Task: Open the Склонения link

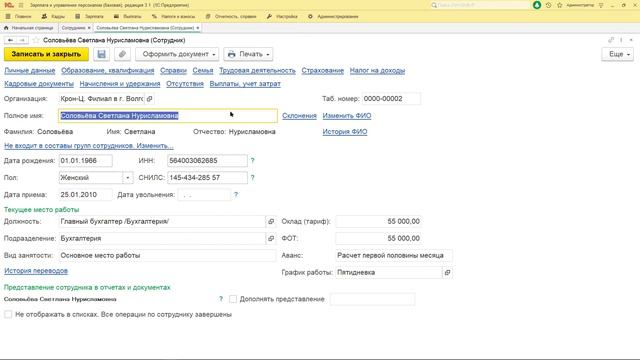Action: coord(299,116)
